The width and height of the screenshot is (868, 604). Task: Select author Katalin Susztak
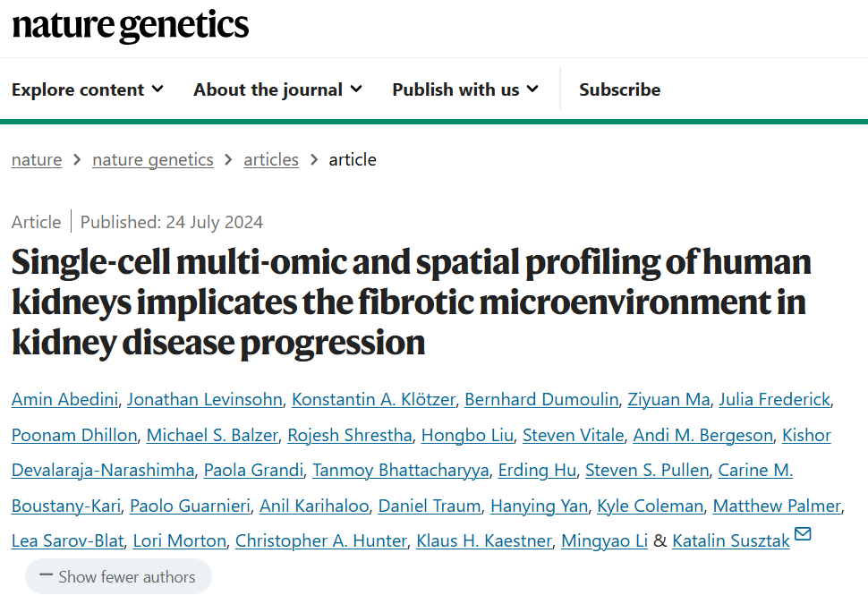point(731,540)
